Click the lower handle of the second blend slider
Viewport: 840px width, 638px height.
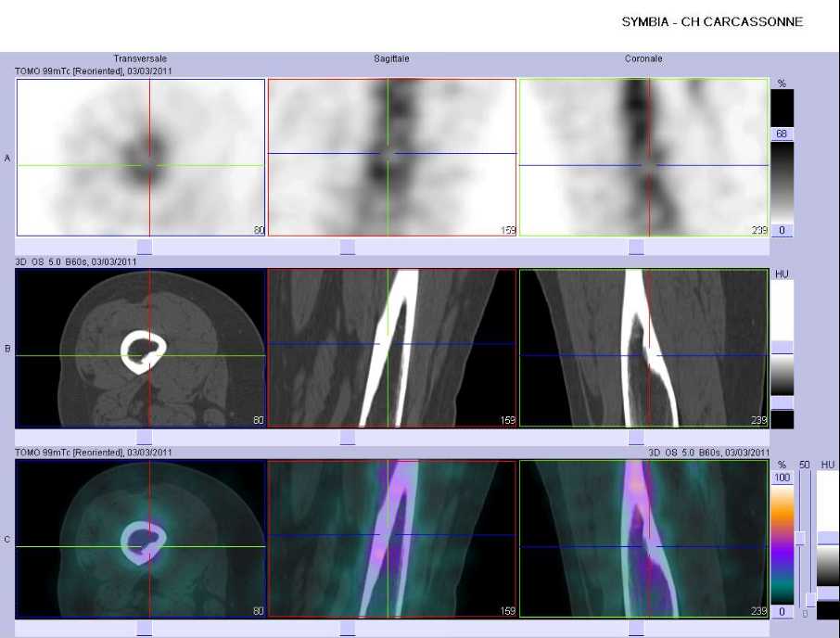811,599
